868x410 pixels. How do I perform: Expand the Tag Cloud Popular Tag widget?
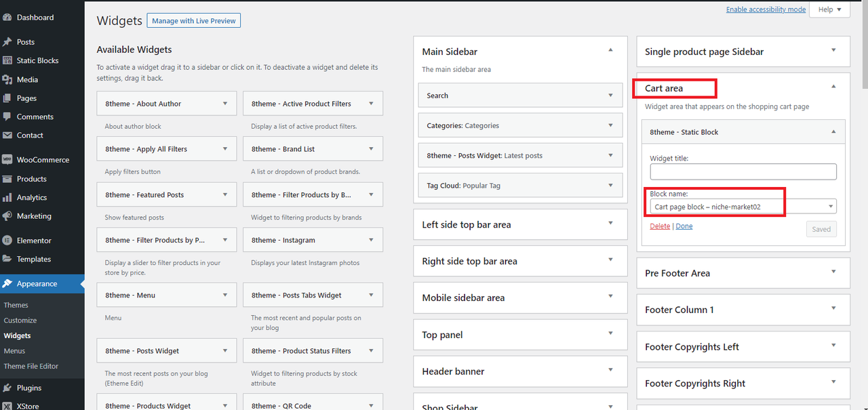pos(610,185)
